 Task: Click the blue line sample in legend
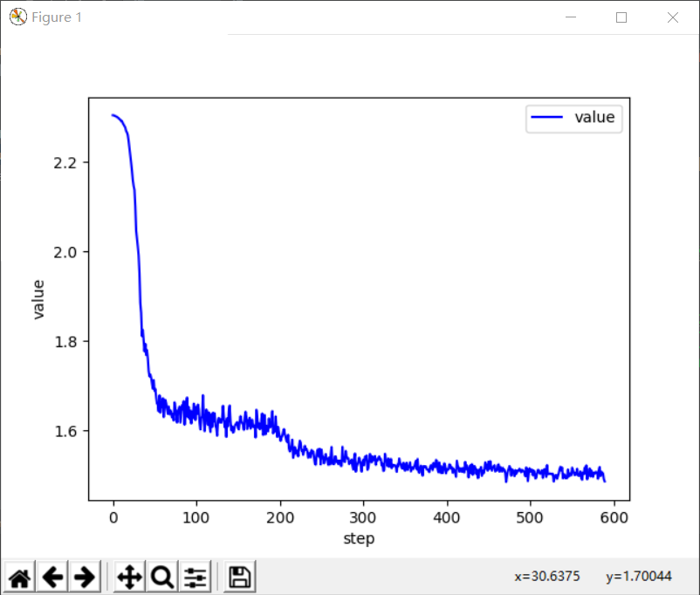546,117
